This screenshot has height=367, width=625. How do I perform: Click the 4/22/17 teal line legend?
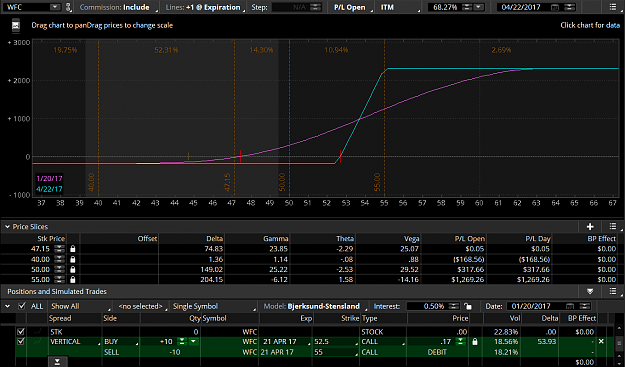49,189
